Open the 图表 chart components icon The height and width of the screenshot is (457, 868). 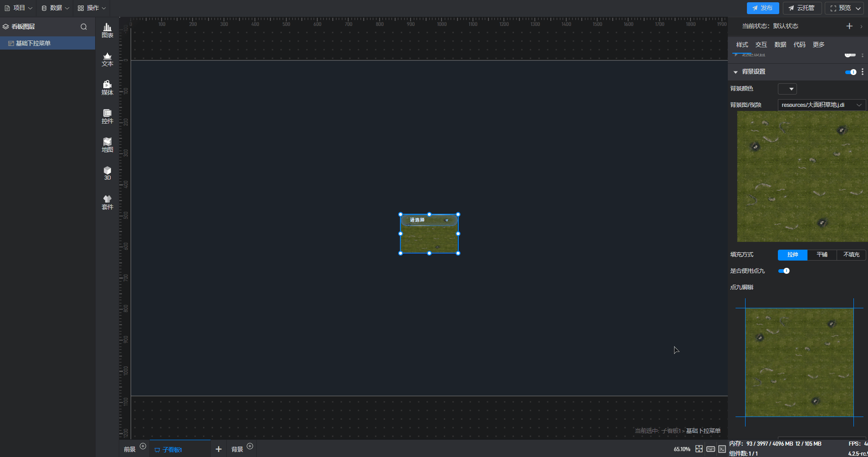tap(107, 30)
